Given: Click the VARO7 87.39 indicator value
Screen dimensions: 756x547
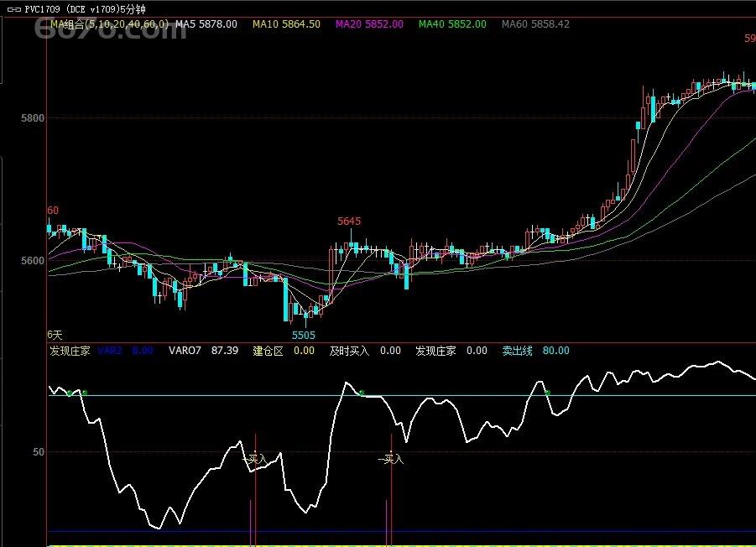Looking at the screenshot, I should pos(203,351).
